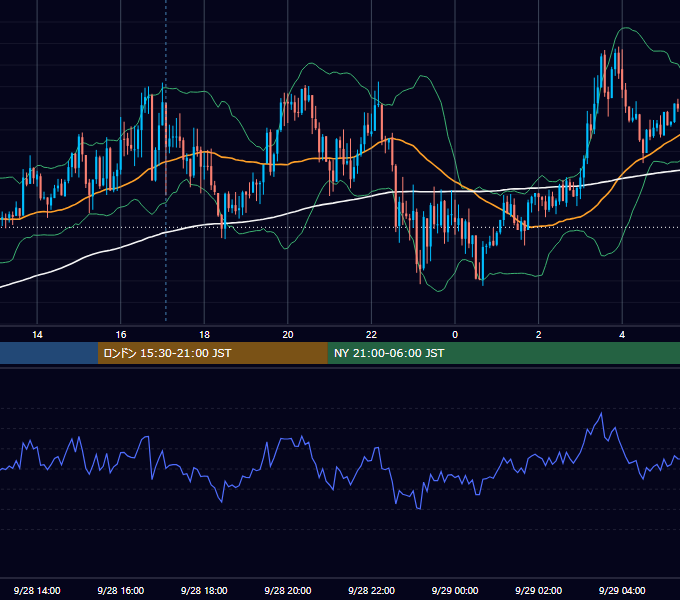Image resolution: width=680 pixels, height=600 pixels.
Task: Click the 4 hour axis label
Action: coord(622,335)
